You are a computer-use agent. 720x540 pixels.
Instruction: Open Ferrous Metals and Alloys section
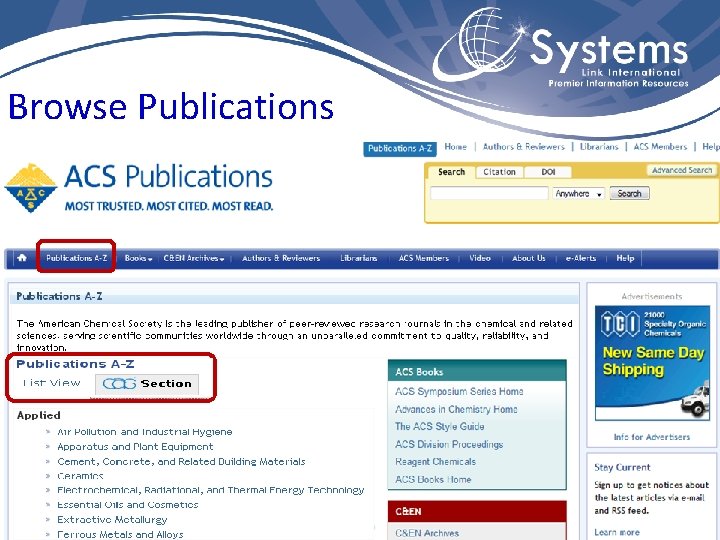[x=120, y=534]
